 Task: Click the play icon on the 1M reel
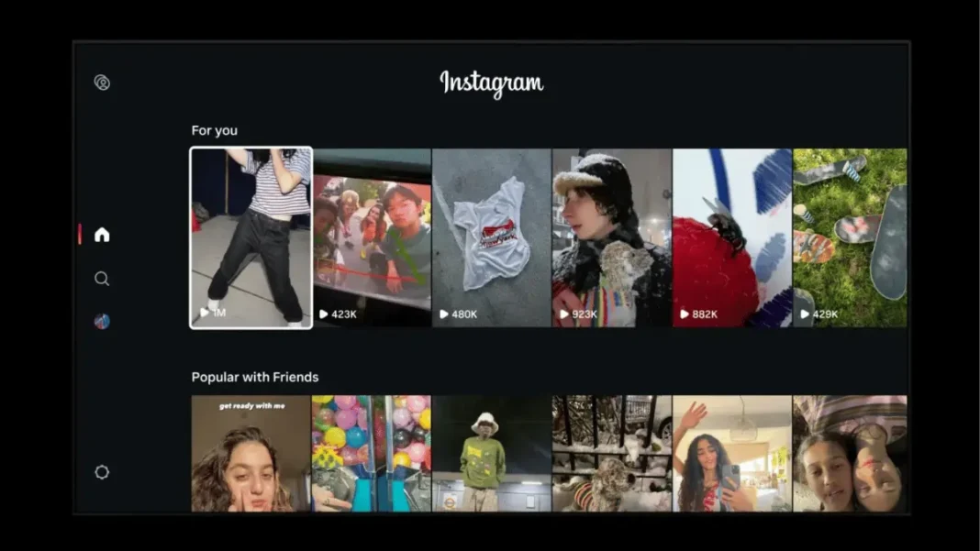tap(204, 312)
